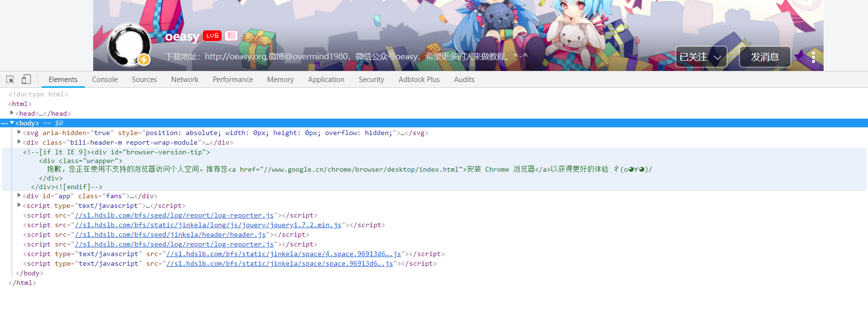This screenshot has width=868, height=327.
Task: Open the space.96913d6 js script link
Action: pos(280,264)
